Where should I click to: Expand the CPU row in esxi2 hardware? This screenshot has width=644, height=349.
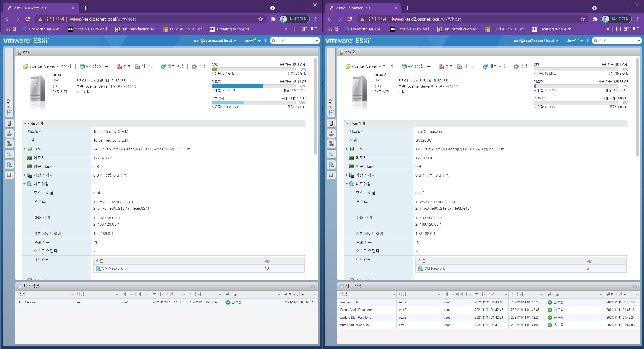[x=347, y=149]
